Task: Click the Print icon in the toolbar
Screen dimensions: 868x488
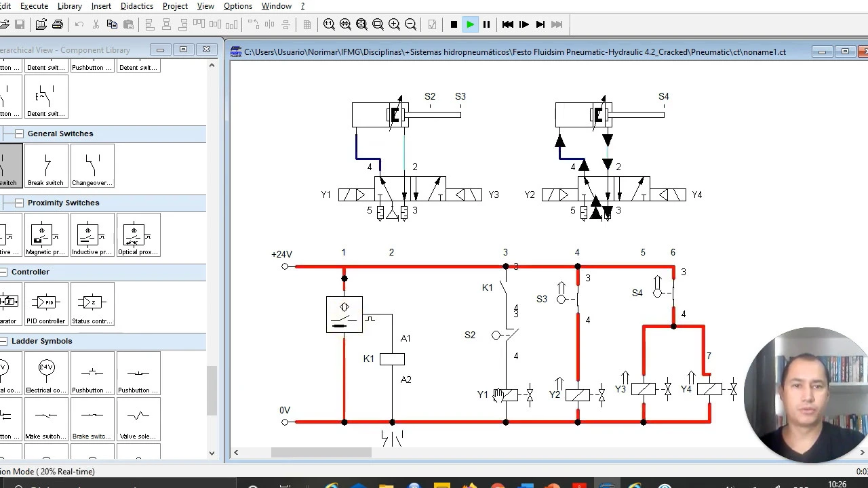Action: (x=58, y=24)
